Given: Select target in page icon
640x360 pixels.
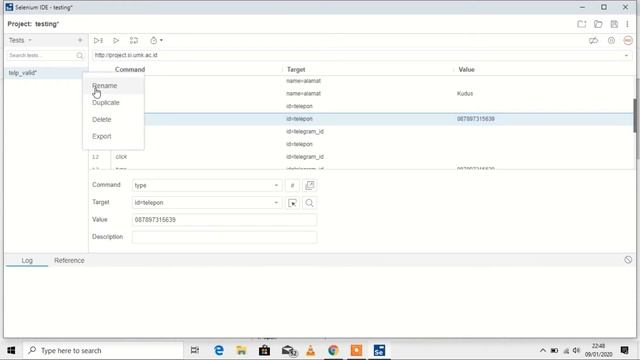Looking at the screenshot, I should coord(292,203).
